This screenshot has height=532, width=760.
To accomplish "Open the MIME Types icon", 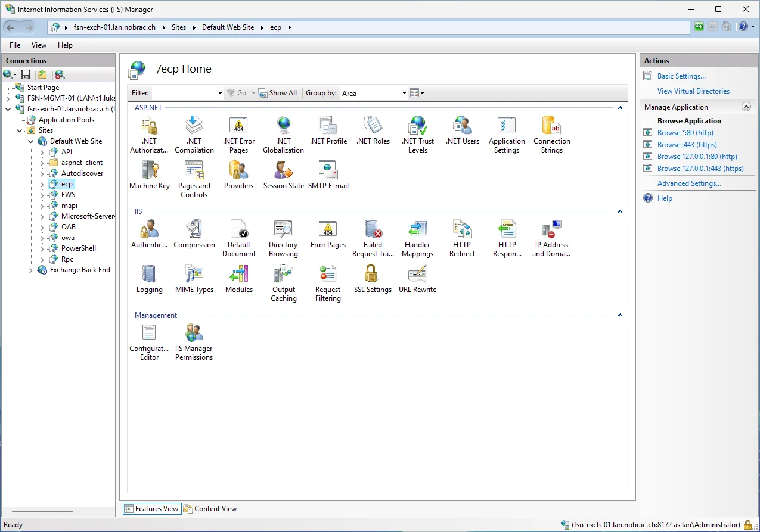I will click(194, 279).
